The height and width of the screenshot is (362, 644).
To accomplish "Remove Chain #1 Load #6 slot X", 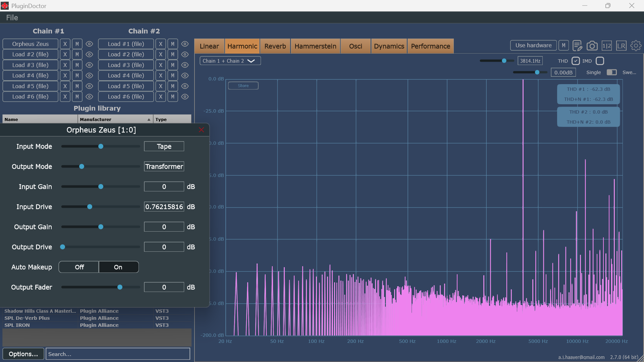I will [x=65, y=97].
